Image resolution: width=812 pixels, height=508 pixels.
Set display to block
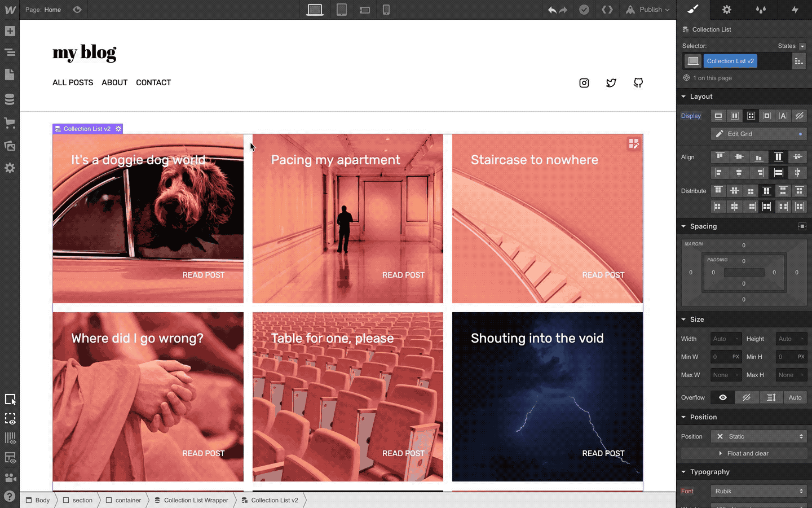click(x=718, y=116)
